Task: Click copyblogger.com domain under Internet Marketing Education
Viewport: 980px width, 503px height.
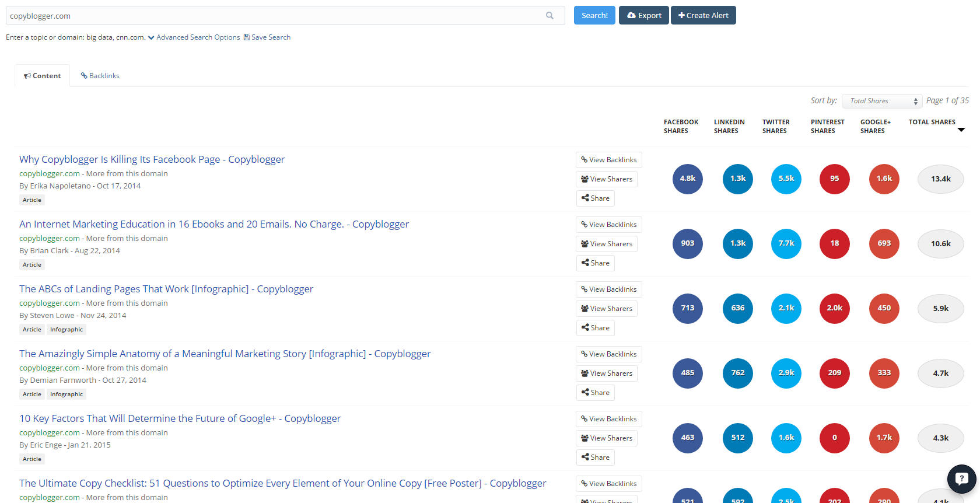Action: (x=50, y=239)
